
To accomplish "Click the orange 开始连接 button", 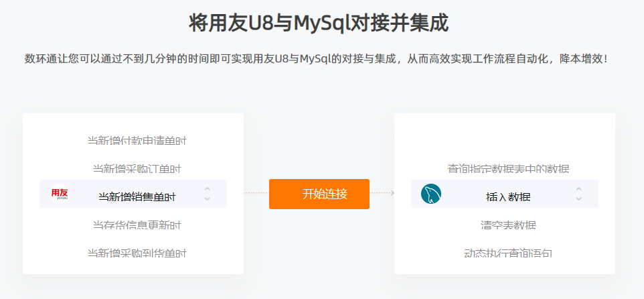I will tap(319, 194).
